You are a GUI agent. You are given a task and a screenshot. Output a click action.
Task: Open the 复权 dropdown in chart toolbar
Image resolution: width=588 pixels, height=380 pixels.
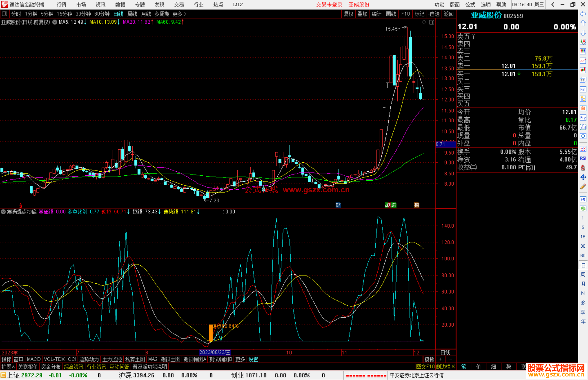[348, 14]
